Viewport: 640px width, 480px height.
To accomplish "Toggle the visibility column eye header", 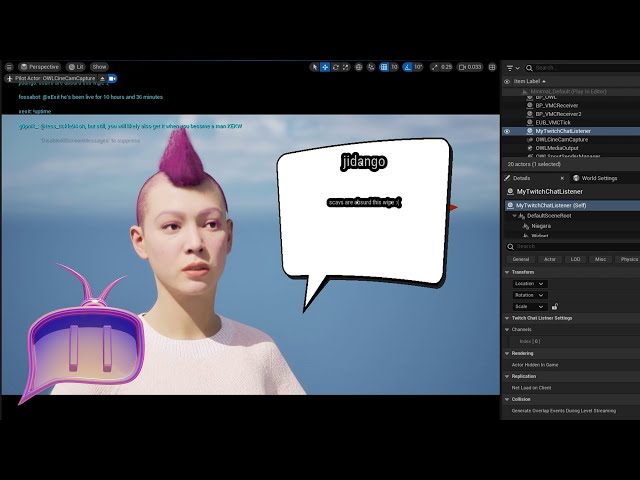I will (x=507, y=81).
